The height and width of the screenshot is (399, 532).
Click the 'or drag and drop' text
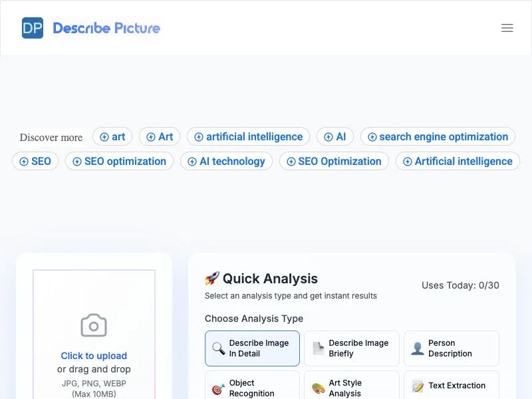point(94,369)
